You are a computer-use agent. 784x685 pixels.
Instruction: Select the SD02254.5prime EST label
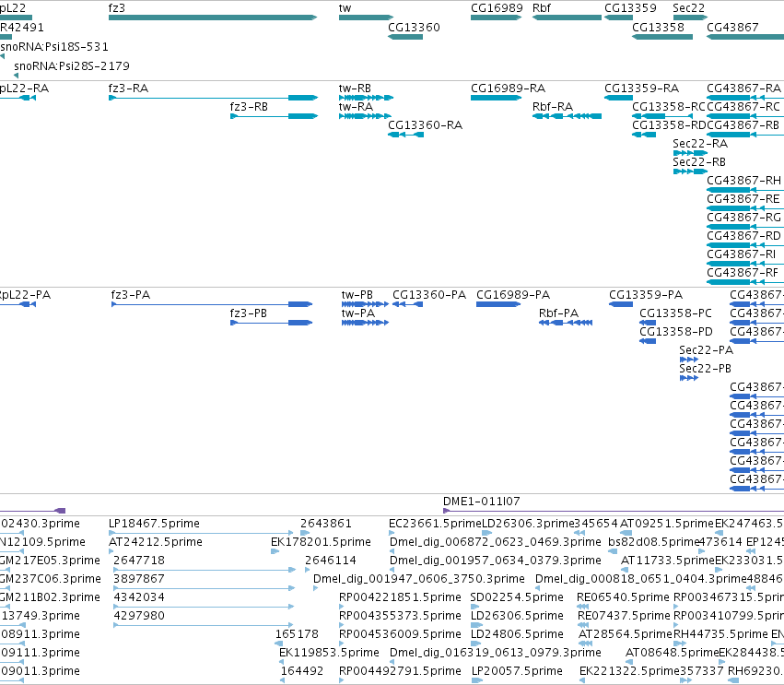point(517,597)
